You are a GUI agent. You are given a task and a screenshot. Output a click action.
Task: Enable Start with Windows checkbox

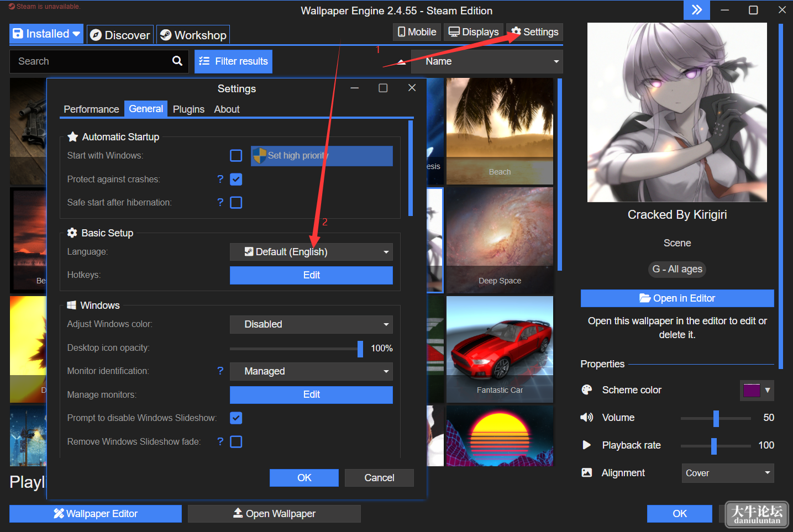[x=236, y=156]
